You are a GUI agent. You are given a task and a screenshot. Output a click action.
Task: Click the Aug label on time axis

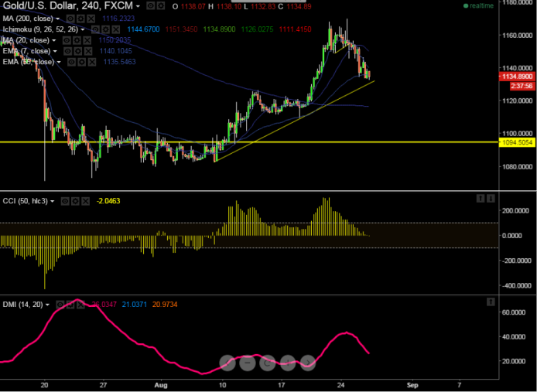(x=161, y=385)
